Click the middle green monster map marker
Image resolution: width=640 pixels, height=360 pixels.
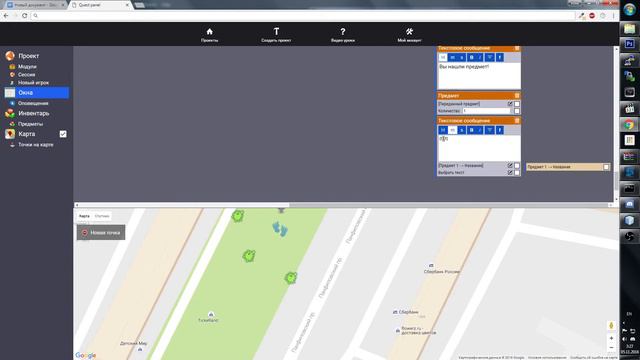(249, 256)
